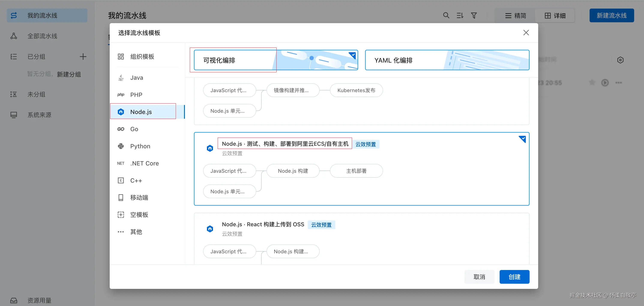Image resolution: width=644 pixels, height=306 pixels.
Task: Choose the 空模板 category
Action: (147, 215)
